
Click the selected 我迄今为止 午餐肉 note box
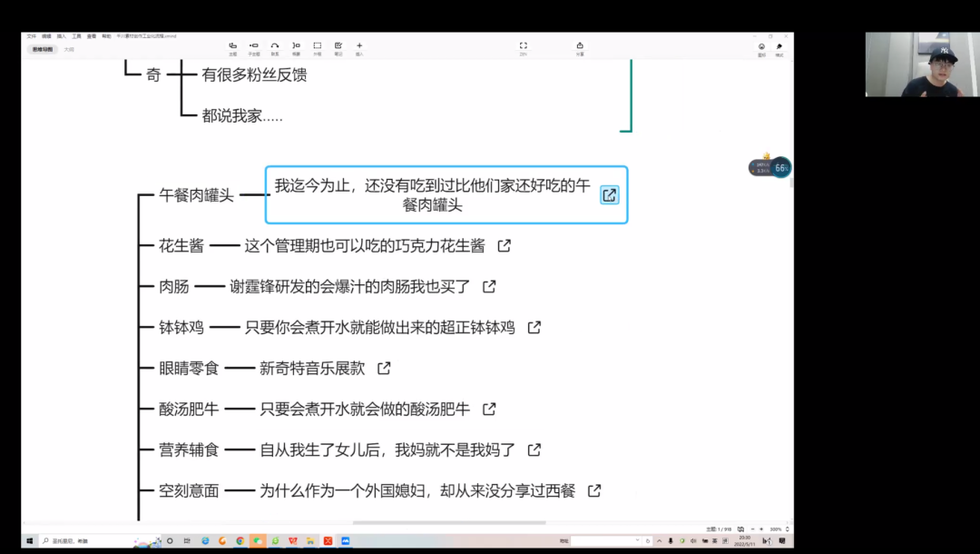point(446,194)
